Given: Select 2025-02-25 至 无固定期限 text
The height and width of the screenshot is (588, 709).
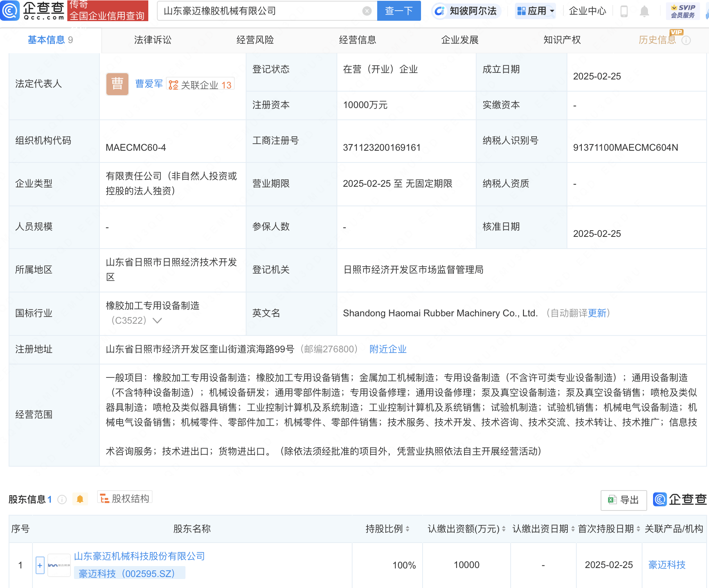Looking at the screenshot, I should 398,184.
